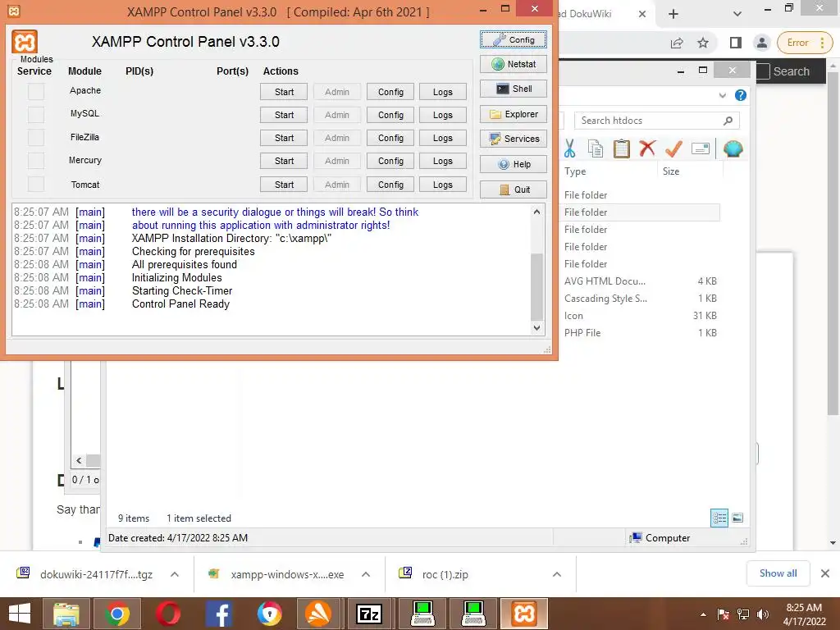The width and height of the screenshot is (840, 630).
Task: Show hidden system tray icons arrow
Action: (703, 614)
